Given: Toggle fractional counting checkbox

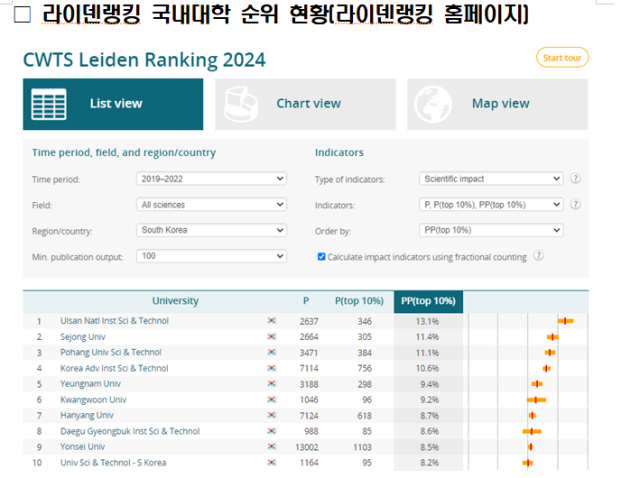Looking at the screenshot, I should (321, 257).
